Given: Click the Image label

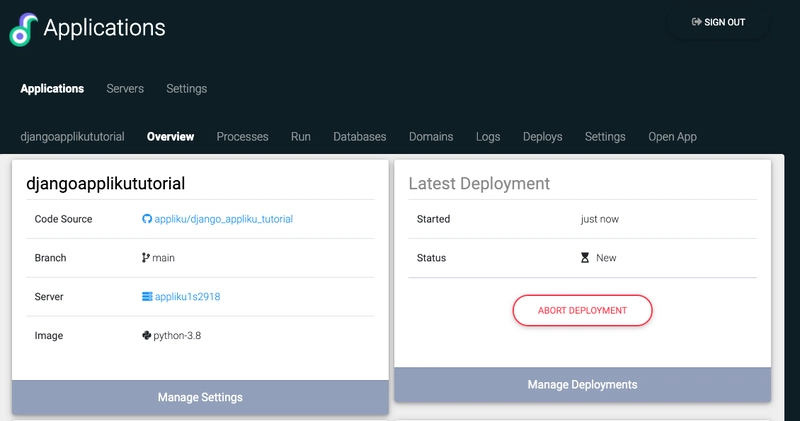Looking at the screenshot, I should (48, 335).
